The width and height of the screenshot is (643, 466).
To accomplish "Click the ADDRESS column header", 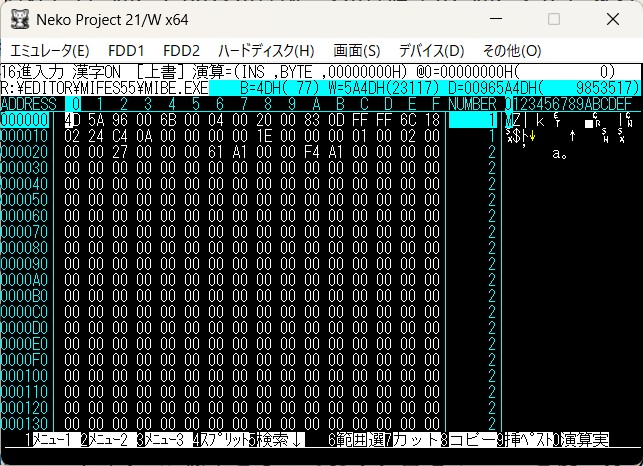I will 29,104.
